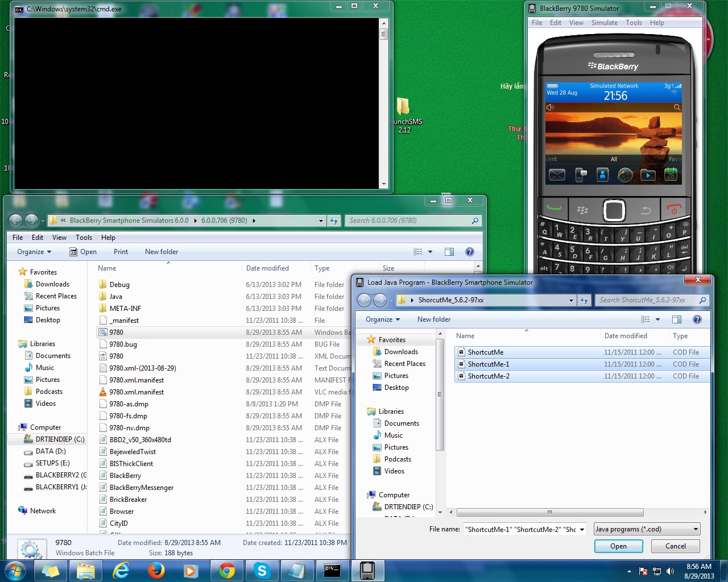The height and width of the screenshot is (582, 728).
Task: Open Java programs (*.cod) file type dropdown
Action: [x=647, y=529]
